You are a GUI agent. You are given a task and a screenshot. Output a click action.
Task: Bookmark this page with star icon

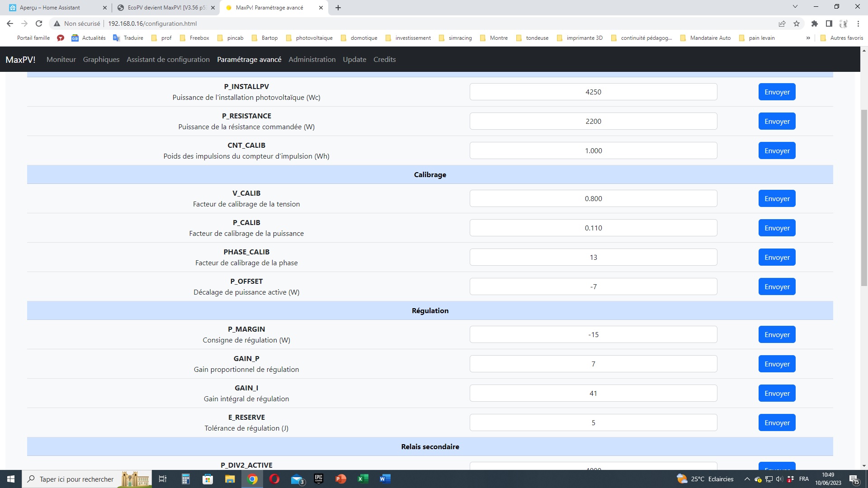click(x=797, y=23)
